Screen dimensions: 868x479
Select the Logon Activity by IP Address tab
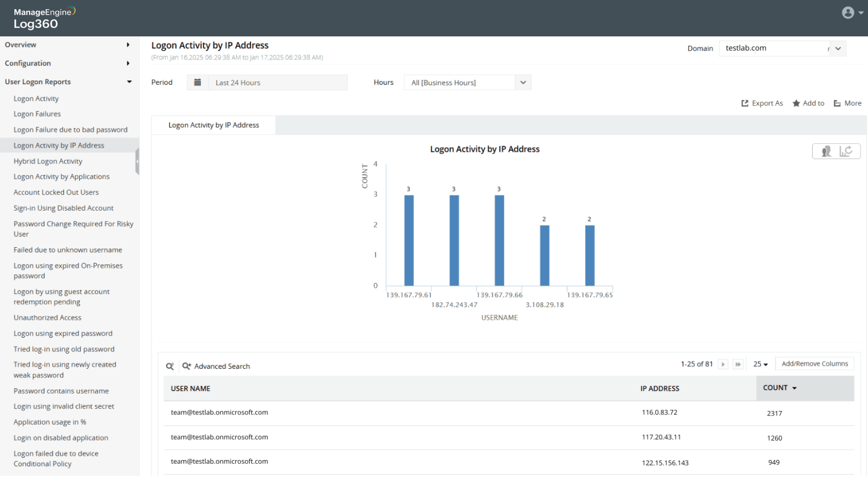click(213, 125)
